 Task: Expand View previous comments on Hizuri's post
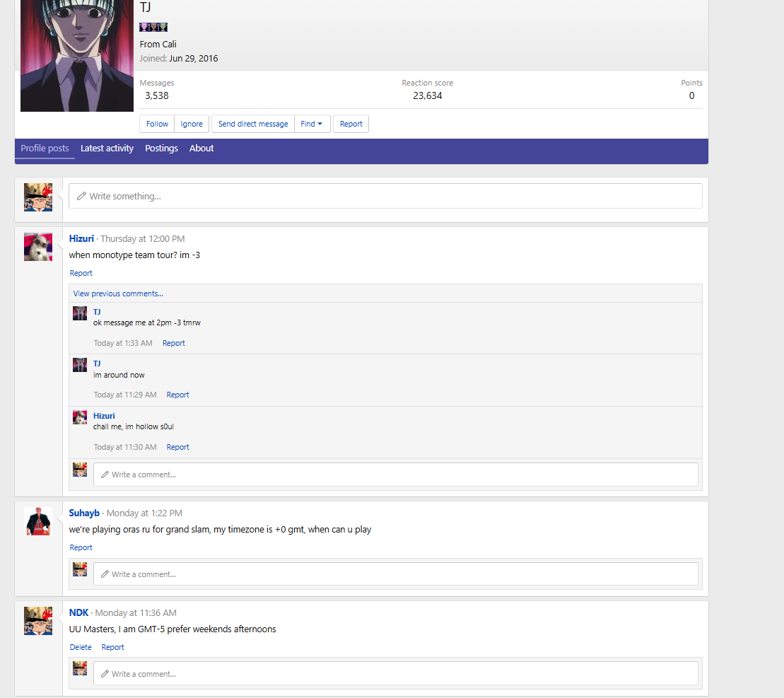(x=118, y=293)
